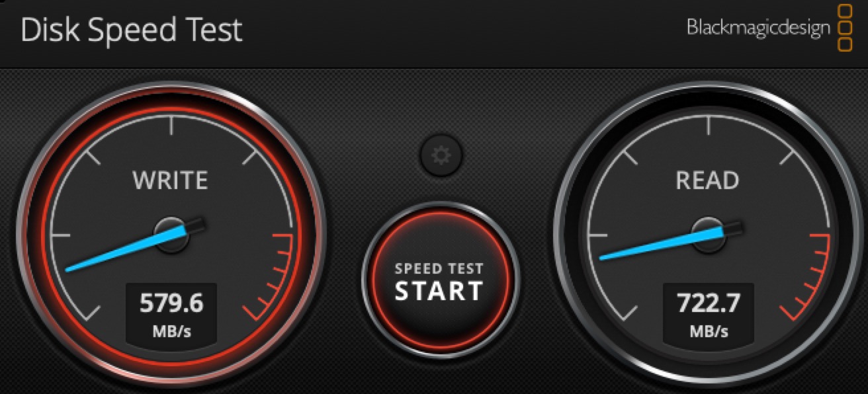Viewport: 868px width, 394px height.
Task: Select the READ gauge label
Action: [707, 180]
